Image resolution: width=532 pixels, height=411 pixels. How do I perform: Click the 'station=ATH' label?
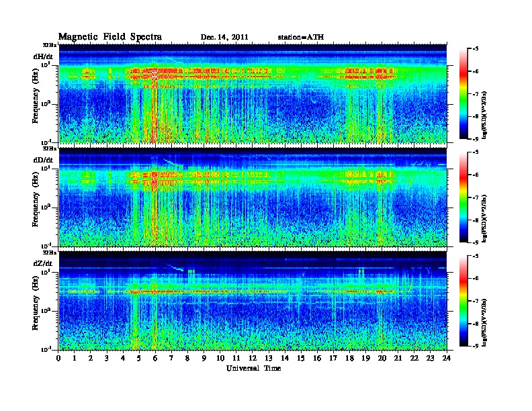(301, 38)
